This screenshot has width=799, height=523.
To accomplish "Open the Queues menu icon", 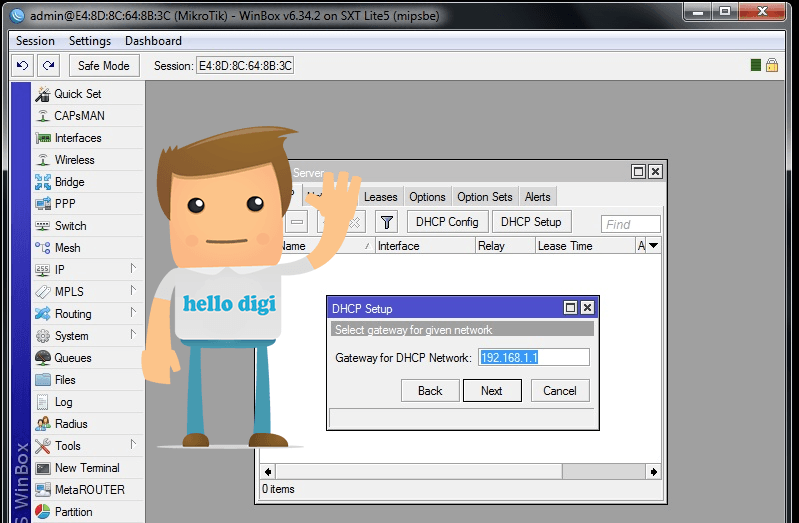I will pos(43,358).
